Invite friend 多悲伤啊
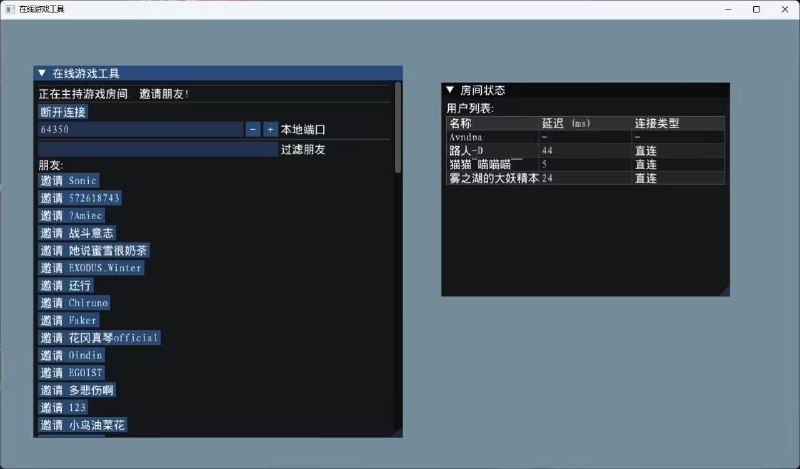 (77, 390)
